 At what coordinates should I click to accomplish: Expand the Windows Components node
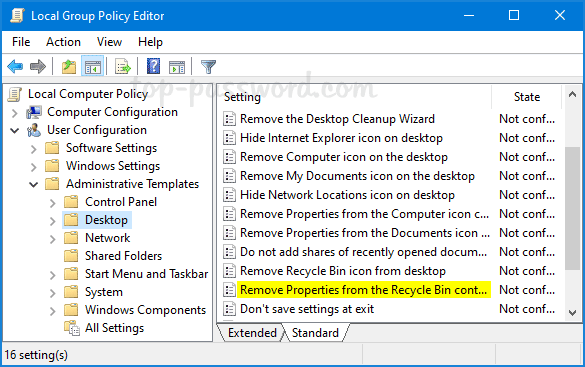pyautogui.click(x=53, y=311)
